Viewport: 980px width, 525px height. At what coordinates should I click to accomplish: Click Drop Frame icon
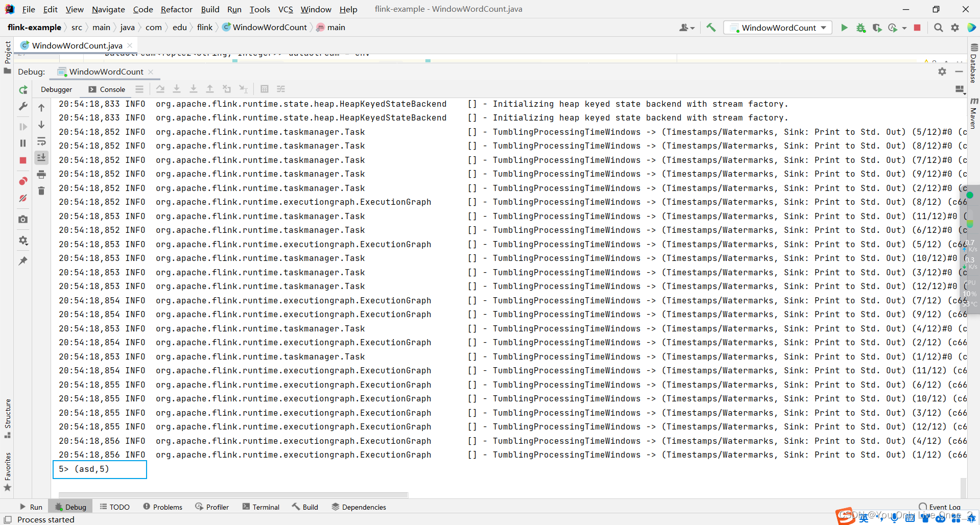pyautogui.click(x=227, y=89)
